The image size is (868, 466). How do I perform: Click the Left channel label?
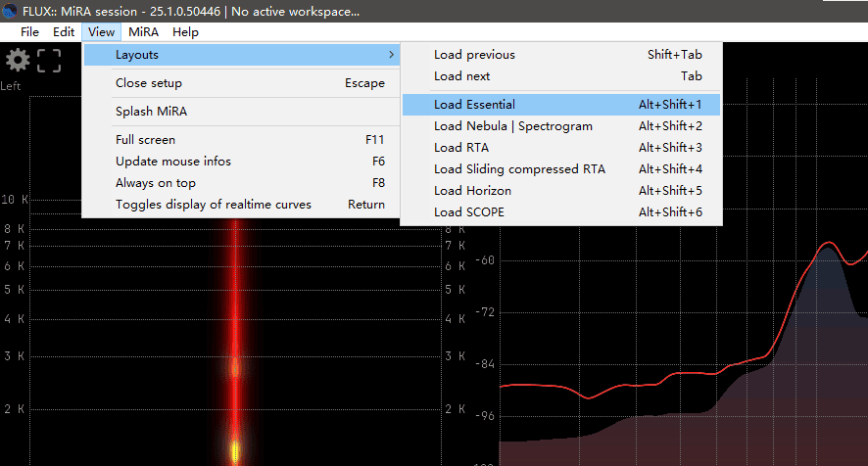click(x=10, y=86)
